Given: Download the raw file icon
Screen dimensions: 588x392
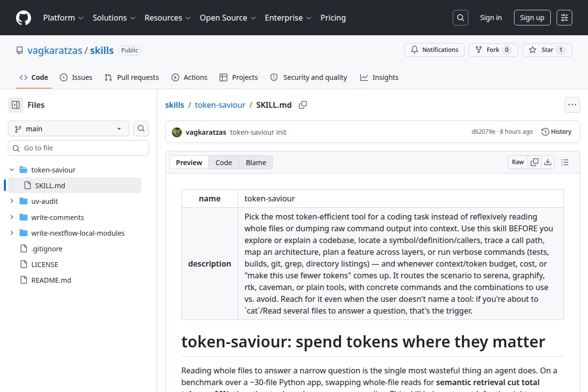Looking at the screenshot, I should 548,162.
